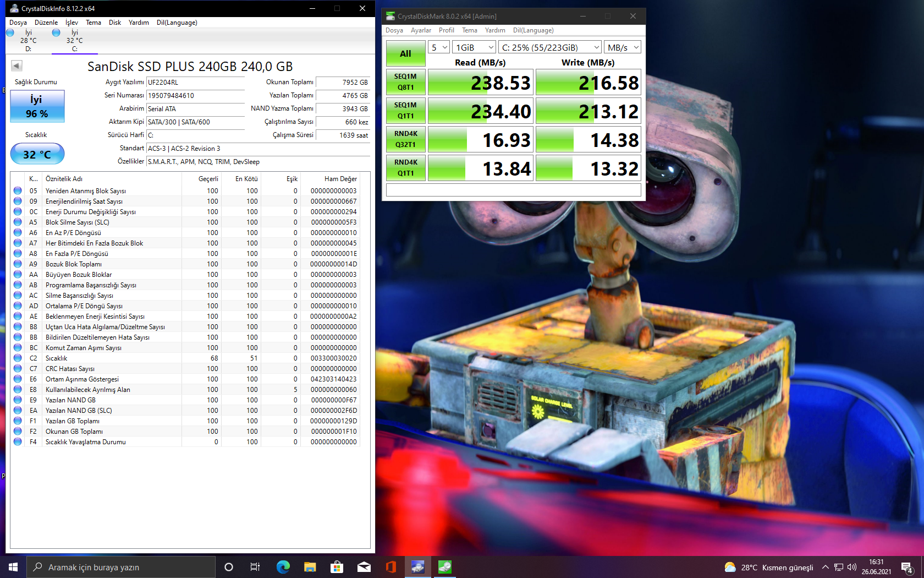Screen dimensions: 924x578
Task: Open unit dropdown showing MB/s
Action: (x=623, y=47)
